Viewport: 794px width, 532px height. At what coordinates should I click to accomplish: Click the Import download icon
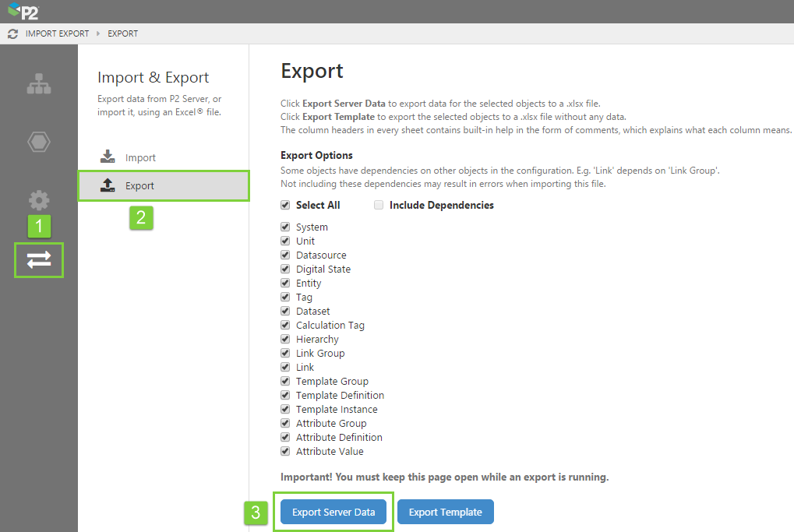pyautogui.click(x=107, y=157)
